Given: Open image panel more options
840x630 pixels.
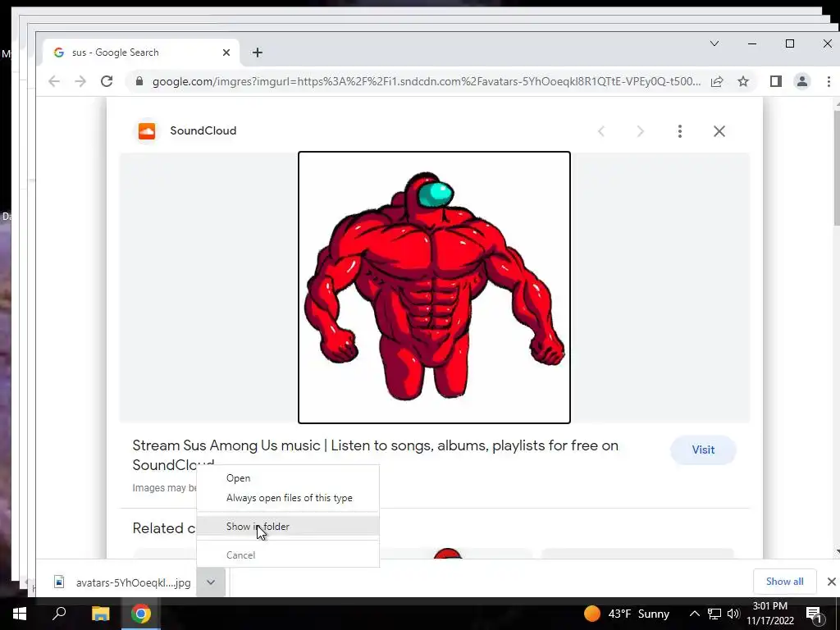Looking at the screenshot, I should (680, 131).
